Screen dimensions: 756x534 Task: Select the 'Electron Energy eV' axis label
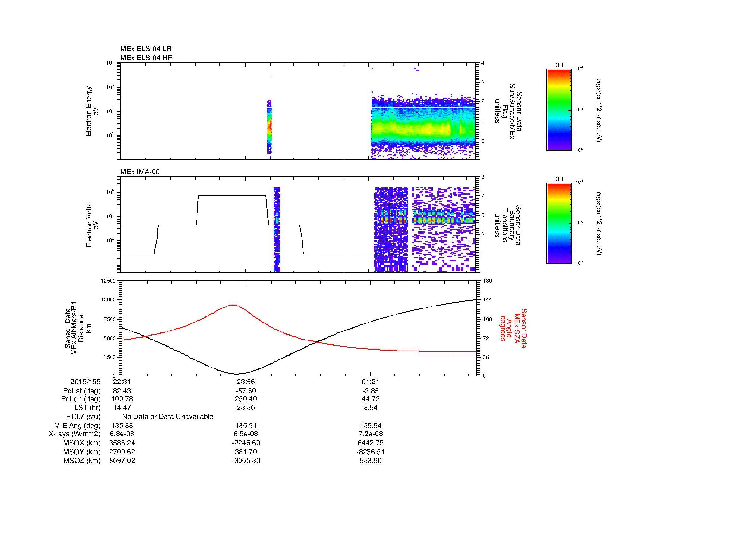click(92, 111)
